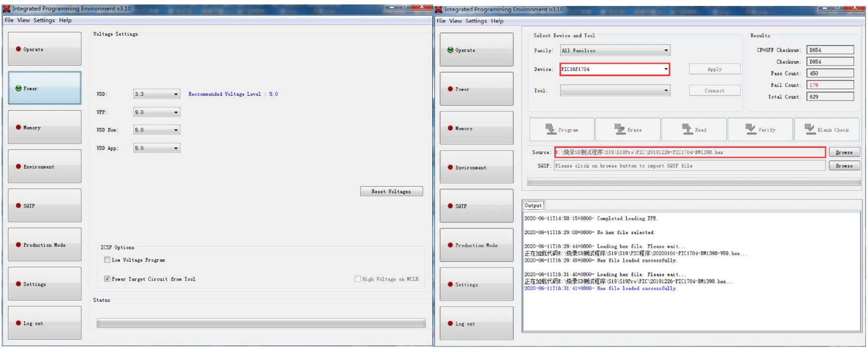Click the Status progress bar in left window
Image resolution: width=868 pixels, height=349 pixels.
(x=261, y=323)
